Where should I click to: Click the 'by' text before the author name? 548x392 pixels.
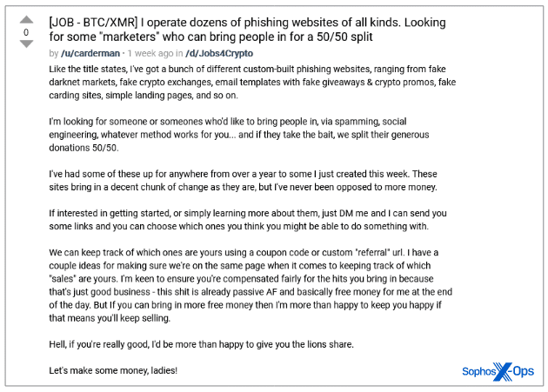(53, 54)
